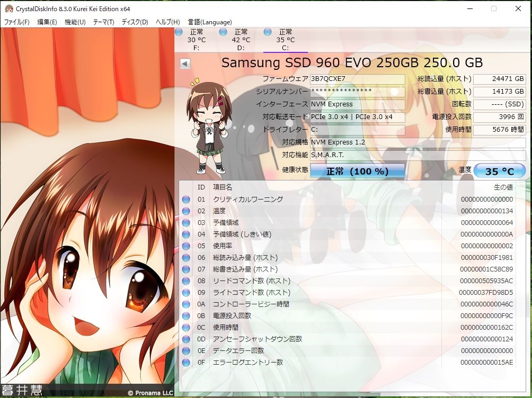
Task: Open the 言語(Language) menu
Action: tap(210, 22)
